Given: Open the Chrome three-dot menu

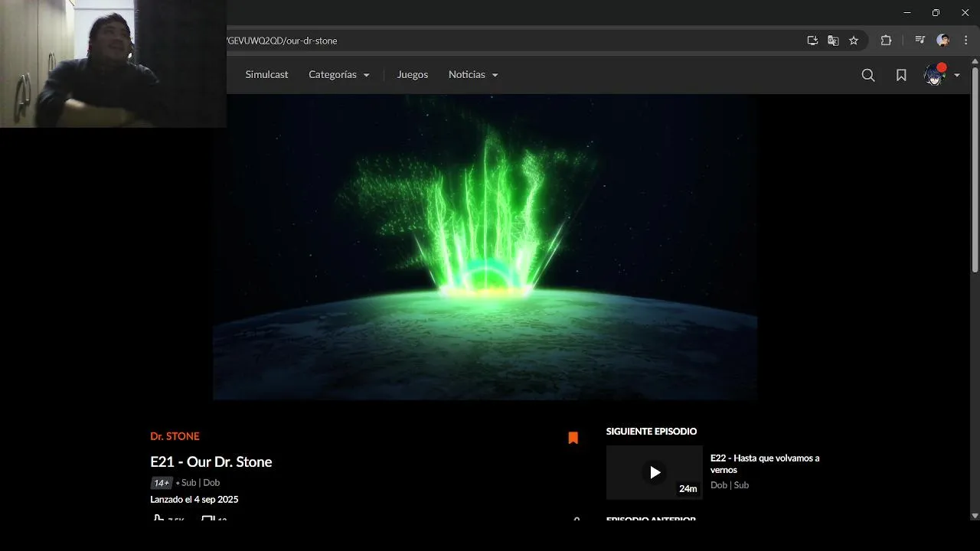Looking at the screenshot, I should point(965,41).
